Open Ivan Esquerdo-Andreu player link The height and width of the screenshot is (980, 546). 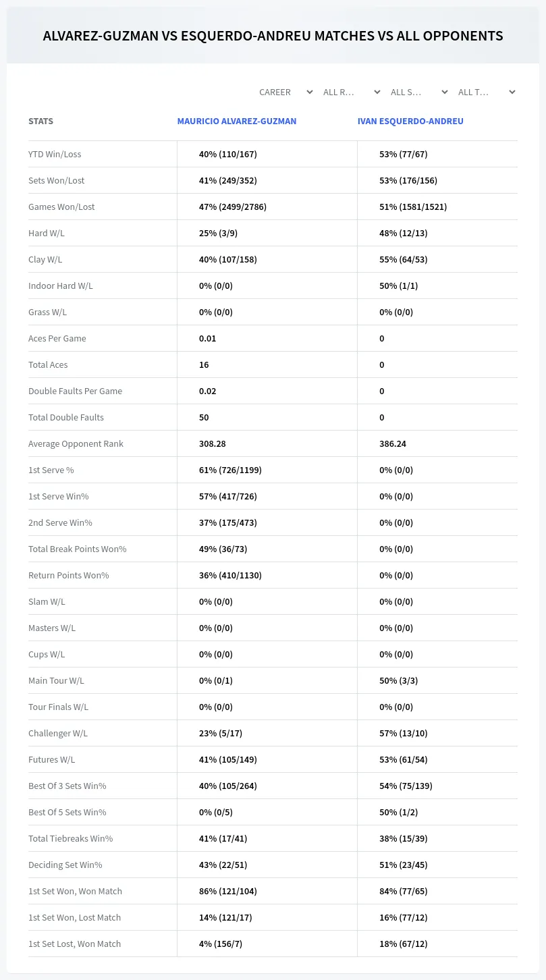point(410,121)
